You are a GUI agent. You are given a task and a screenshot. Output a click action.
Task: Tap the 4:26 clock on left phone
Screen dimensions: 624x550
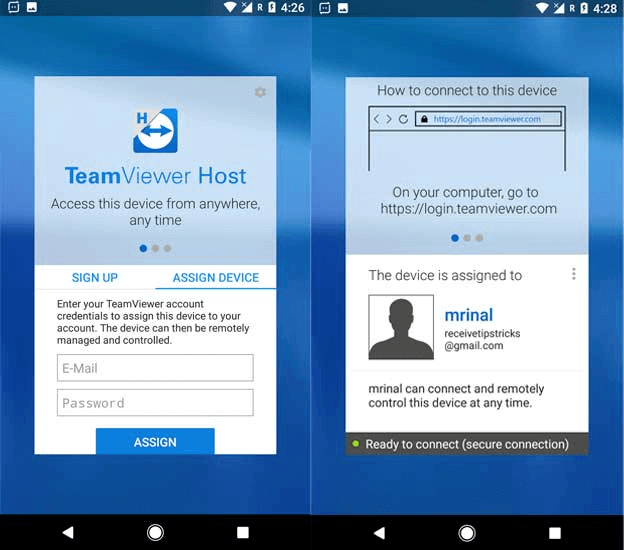pyautogui.click(x=292, y=7)
